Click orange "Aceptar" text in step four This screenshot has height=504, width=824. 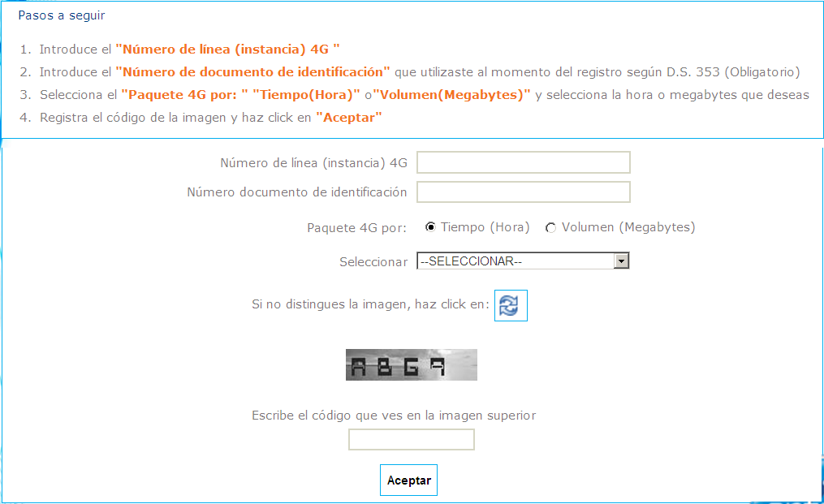[x=349, y=117]
